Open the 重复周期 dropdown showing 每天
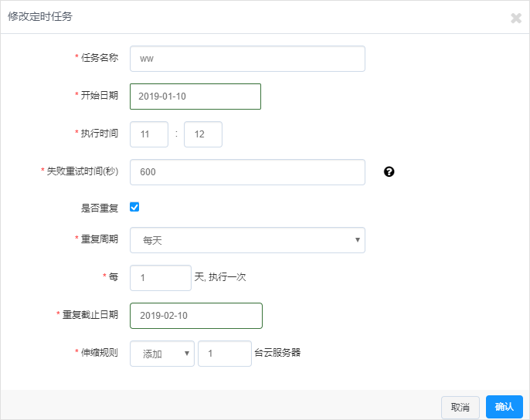 click(247, 240)
